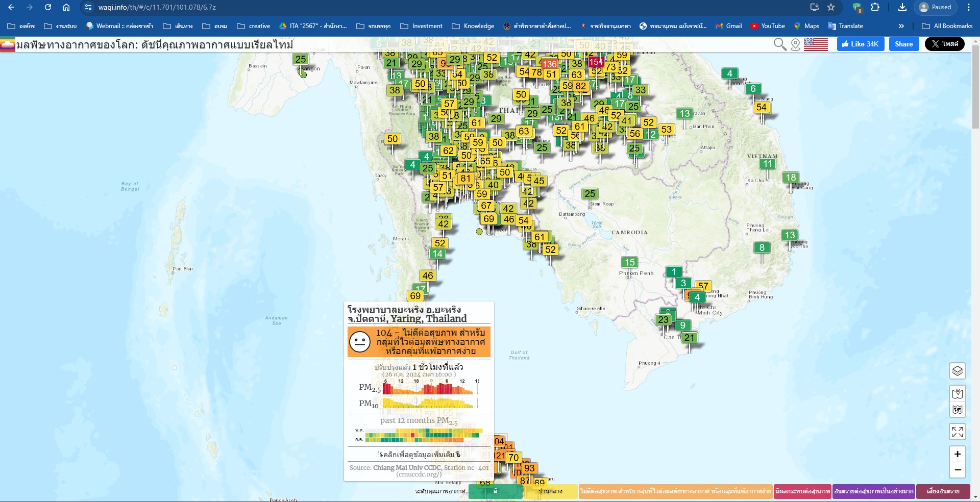Image resolution: width=980 pixels, height=502 pixels.
Task: Open the Translate bookmark
Action: coord(845,26)
